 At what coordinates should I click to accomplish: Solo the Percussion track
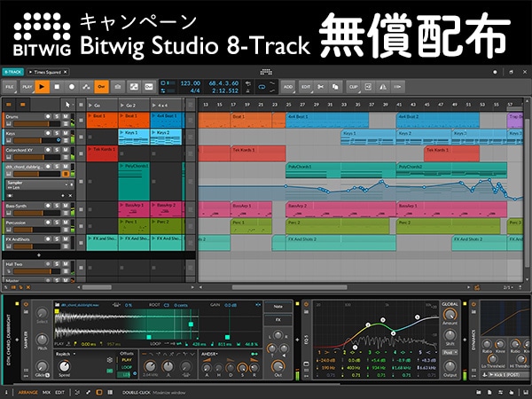coord(57,223)
